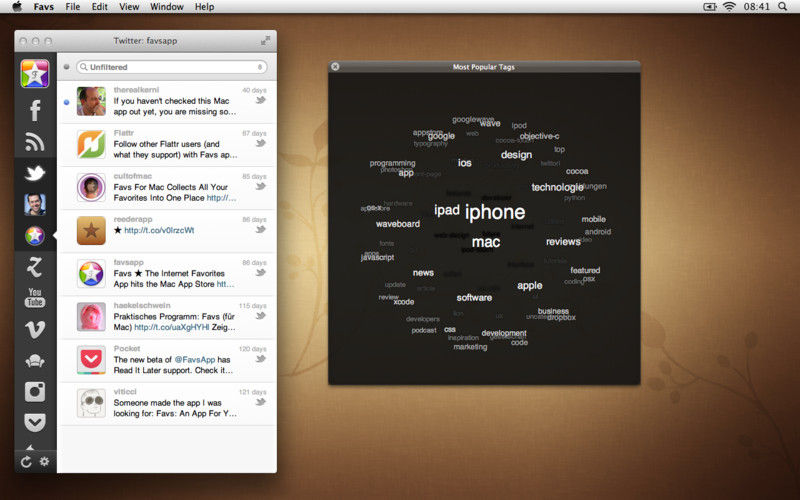The image size is (800, 500).
Task: Toggle the unread filter dot beside search field
Action: pos(66,67)
